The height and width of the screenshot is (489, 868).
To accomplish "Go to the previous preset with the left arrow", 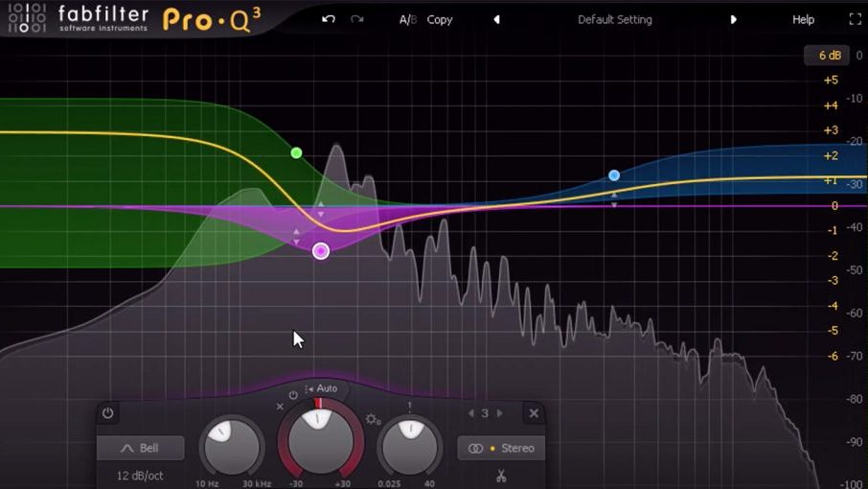I will tap(496, 19).
